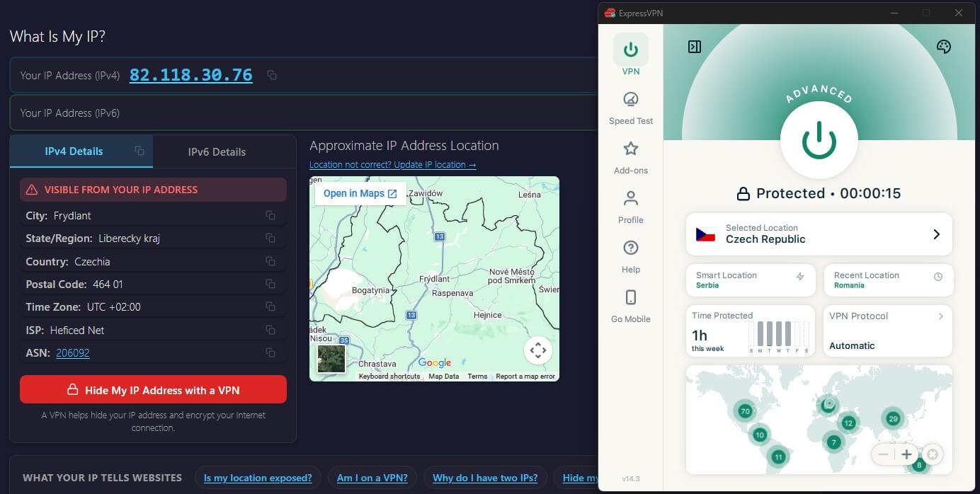980x494 pixels.
Task: Click the visible-from-IP warning icon
Action: (x=32, y=190)
